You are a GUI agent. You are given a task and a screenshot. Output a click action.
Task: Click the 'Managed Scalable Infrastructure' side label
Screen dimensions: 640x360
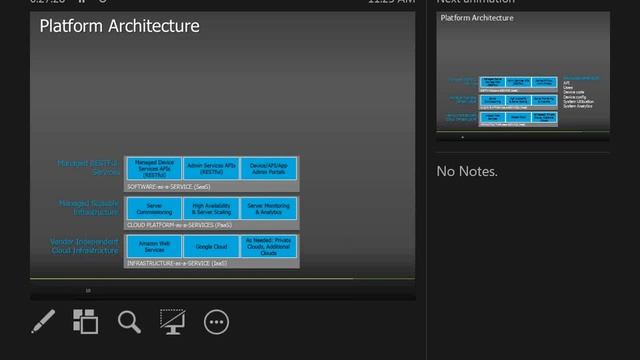(x=89, y=207)
